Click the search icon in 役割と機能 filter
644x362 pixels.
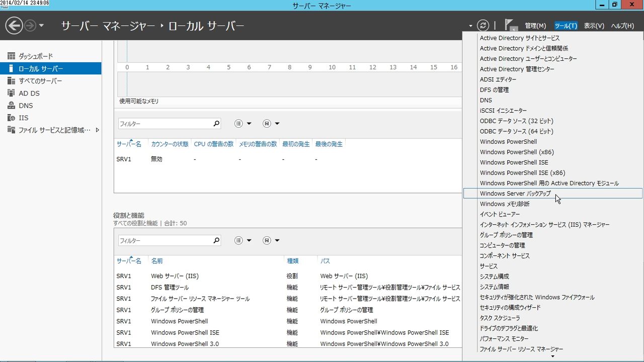point(216,241)
